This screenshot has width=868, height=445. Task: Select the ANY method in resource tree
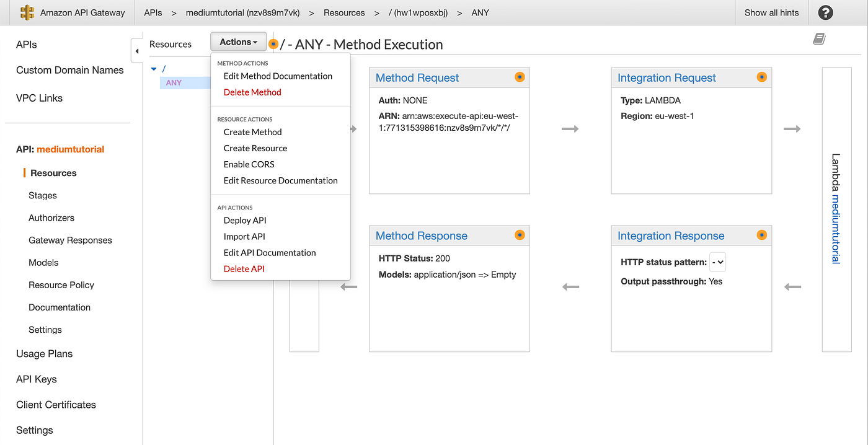click(x=174, y=82)
